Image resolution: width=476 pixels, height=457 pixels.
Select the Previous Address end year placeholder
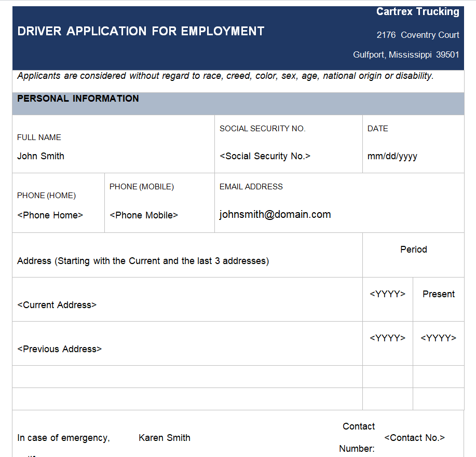[438, 338]
